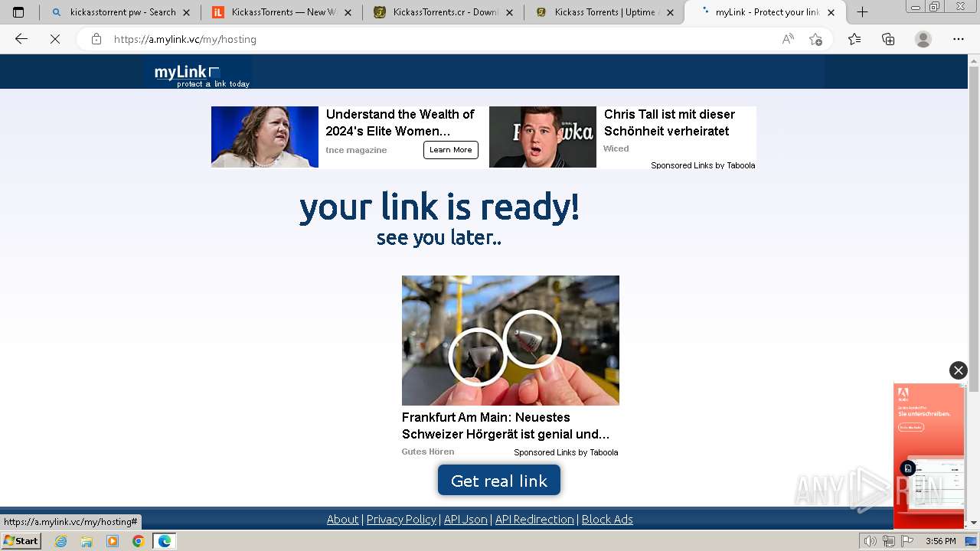Open media player taskbar icon

113,541
